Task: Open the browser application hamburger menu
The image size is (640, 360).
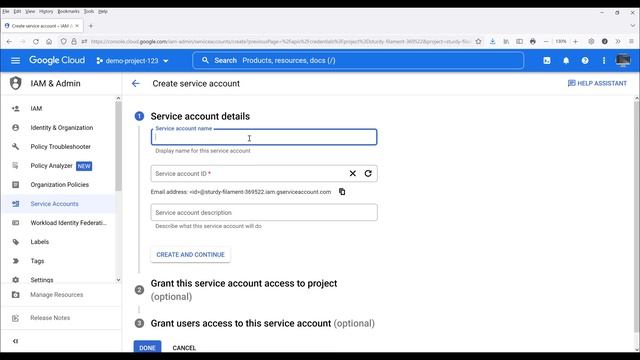Action: click(x=631, y=42)
